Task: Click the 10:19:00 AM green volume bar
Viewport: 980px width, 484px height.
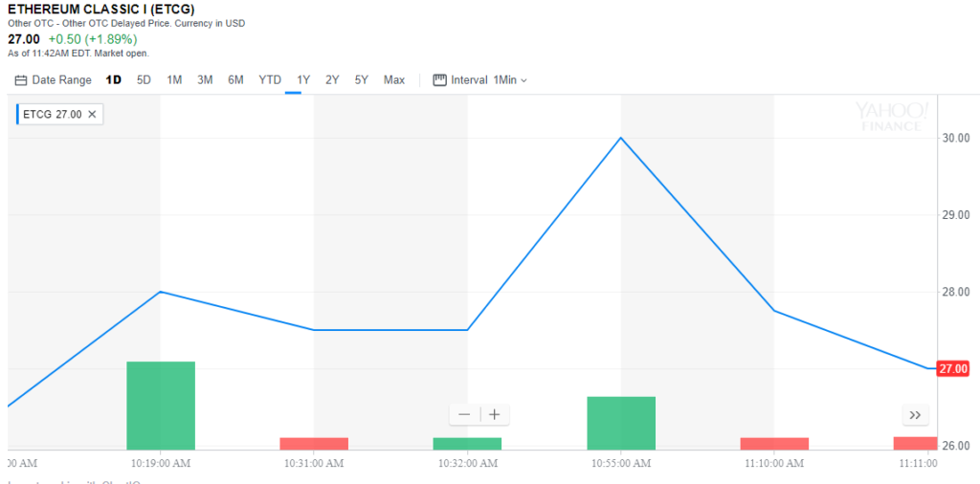Action: tap(161, 406)
